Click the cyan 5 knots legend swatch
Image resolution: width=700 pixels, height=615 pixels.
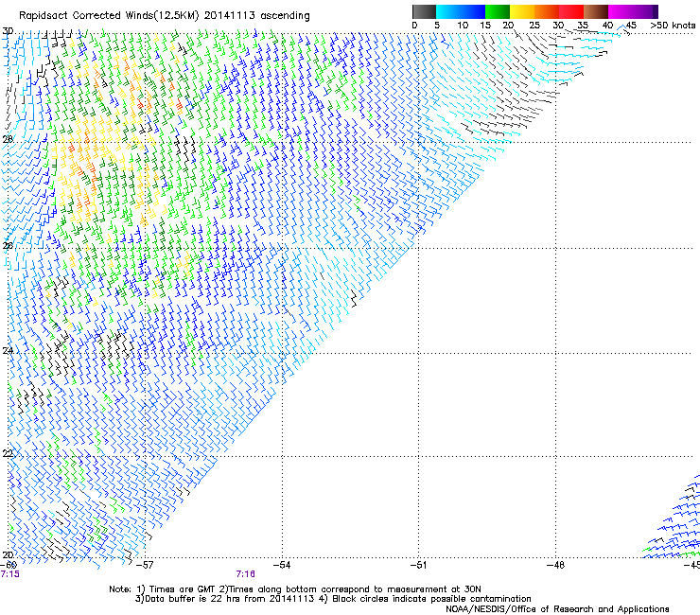pos(448,11)
